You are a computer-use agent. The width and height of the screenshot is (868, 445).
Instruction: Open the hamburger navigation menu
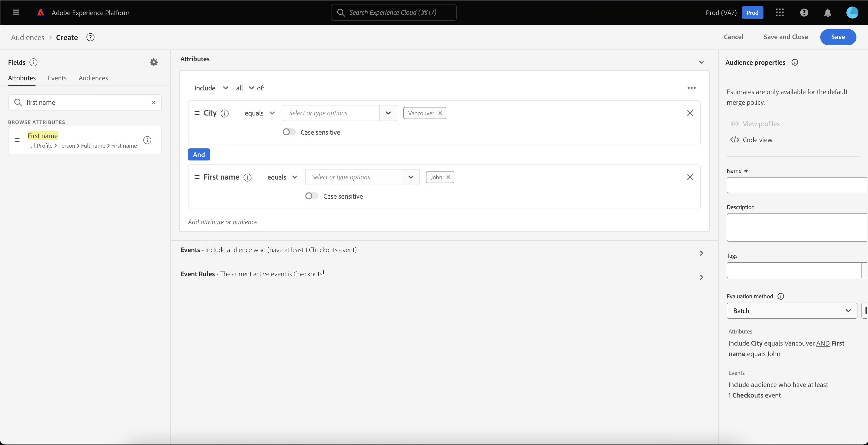tap(16, 13)
